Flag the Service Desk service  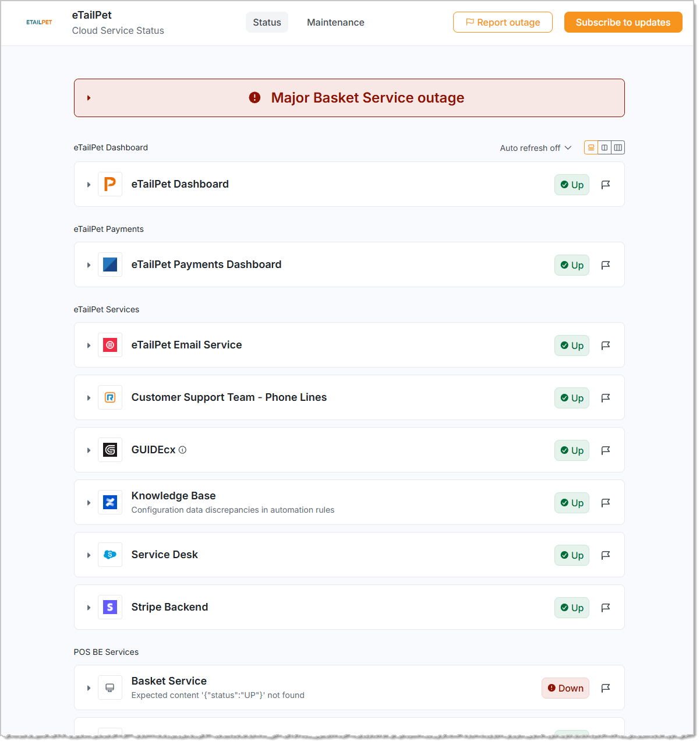606,555
